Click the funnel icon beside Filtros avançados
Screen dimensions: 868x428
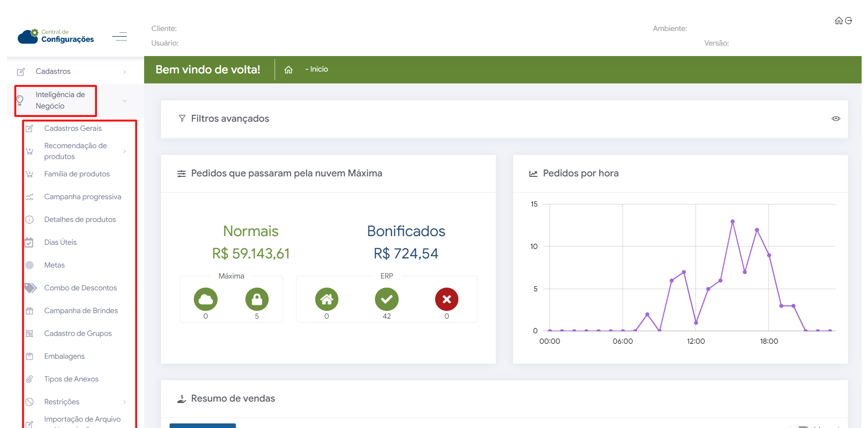(182, 119)
